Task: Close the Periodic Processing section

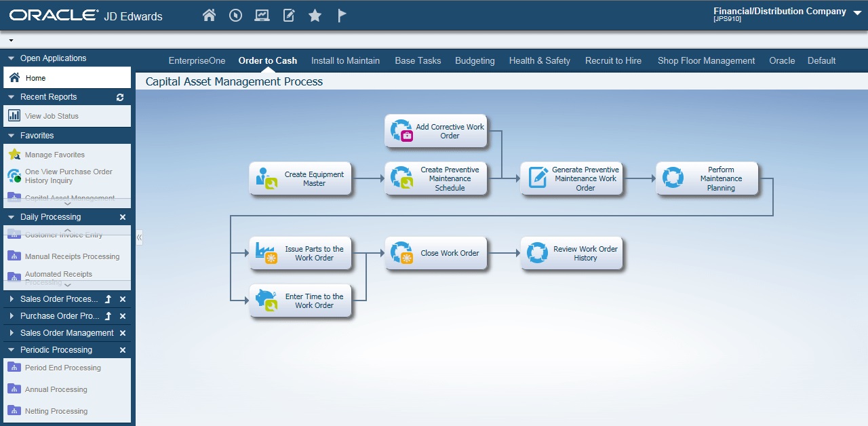Action: tap(123, 350)
